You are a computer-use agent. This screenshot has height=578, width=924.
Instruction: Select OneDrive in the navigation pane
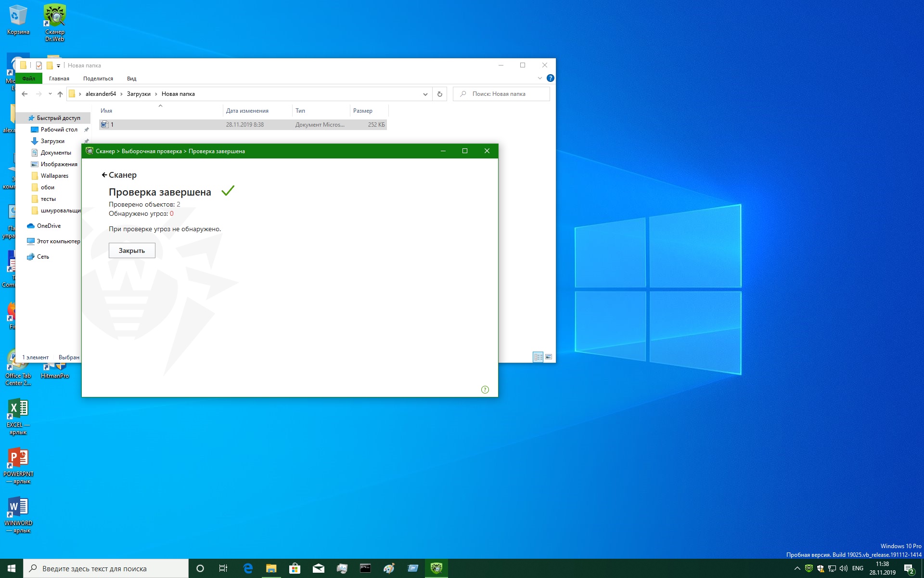(49, 226)
